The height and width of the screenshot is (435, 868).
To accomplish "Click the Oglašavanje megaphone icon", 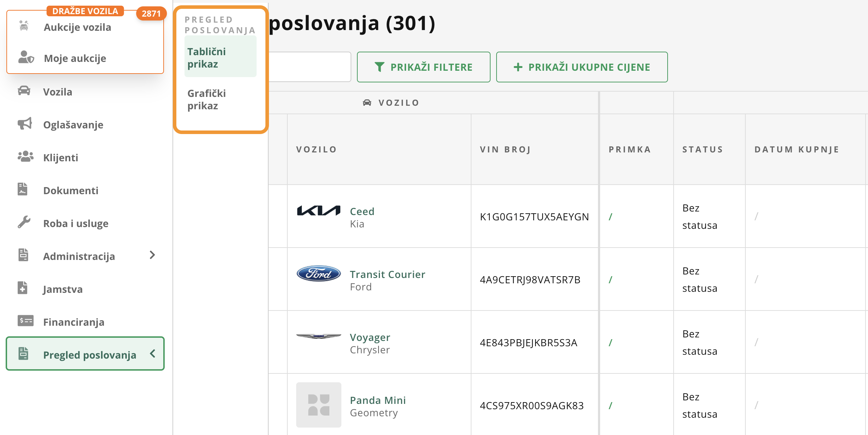I will (x=25, y=124).
